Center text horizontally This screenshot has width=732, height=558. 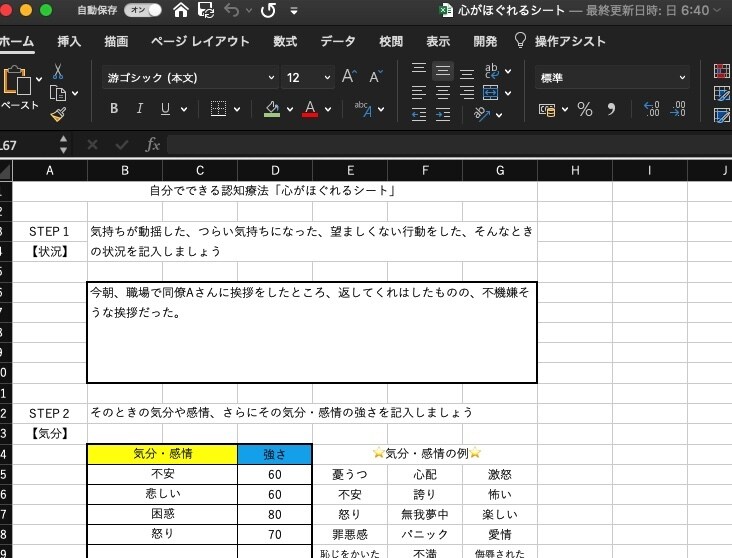pos(443,92)
